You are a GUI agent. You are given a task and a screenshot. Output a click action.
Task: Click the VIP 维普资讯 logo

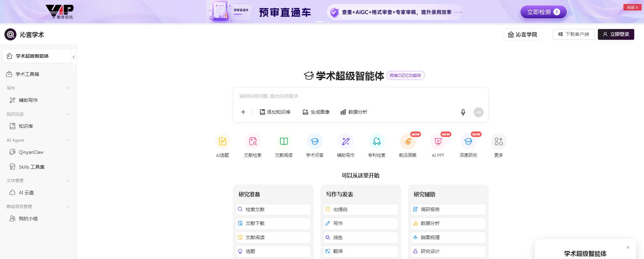pyautogui.click(x=60, y=12)
